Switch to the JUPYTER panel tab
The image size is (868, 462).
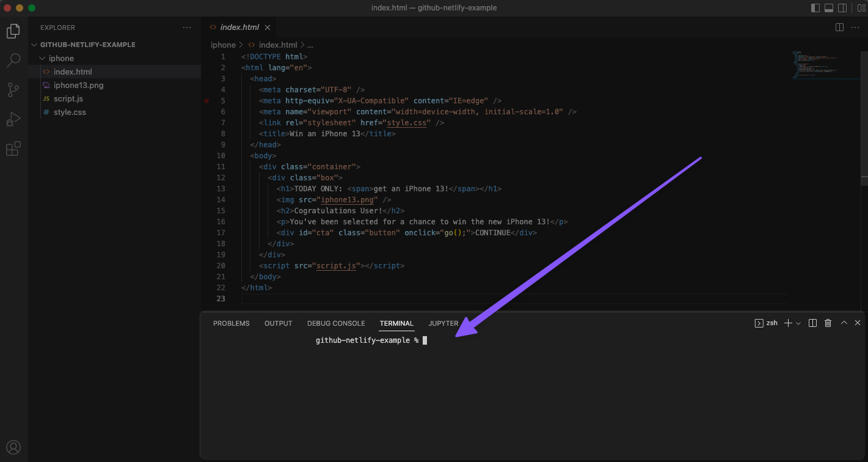443,323
